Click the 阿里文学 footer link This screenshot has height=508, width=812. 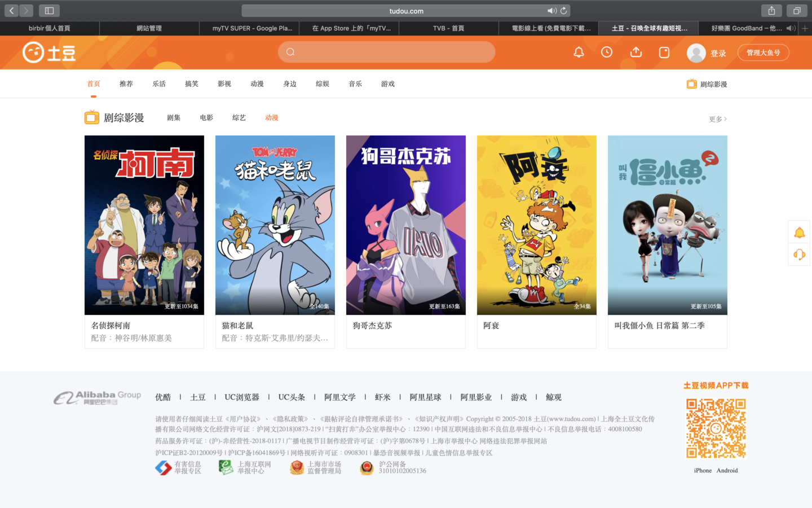pyautogui.click(x=340, y=397)
